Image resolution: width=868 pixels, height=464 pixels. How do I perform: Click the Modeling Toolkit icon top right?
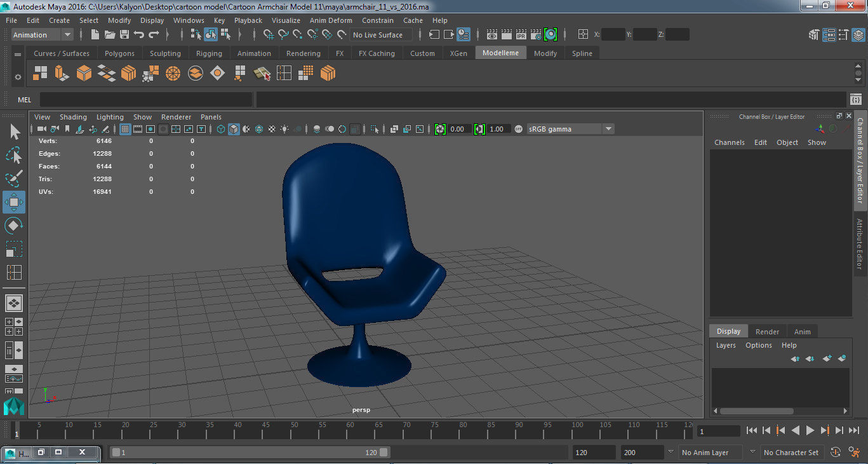[x=815, y=35]
